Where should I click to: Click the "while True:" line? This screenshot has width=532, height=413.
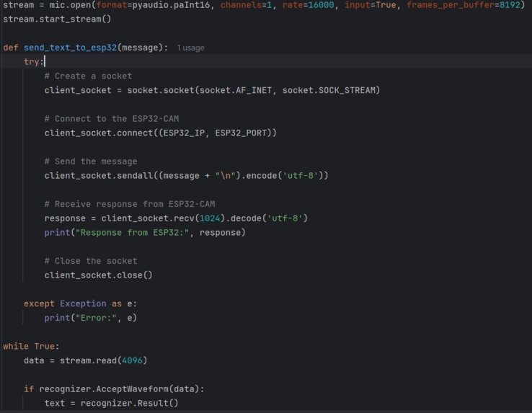[x=31, y=347]
